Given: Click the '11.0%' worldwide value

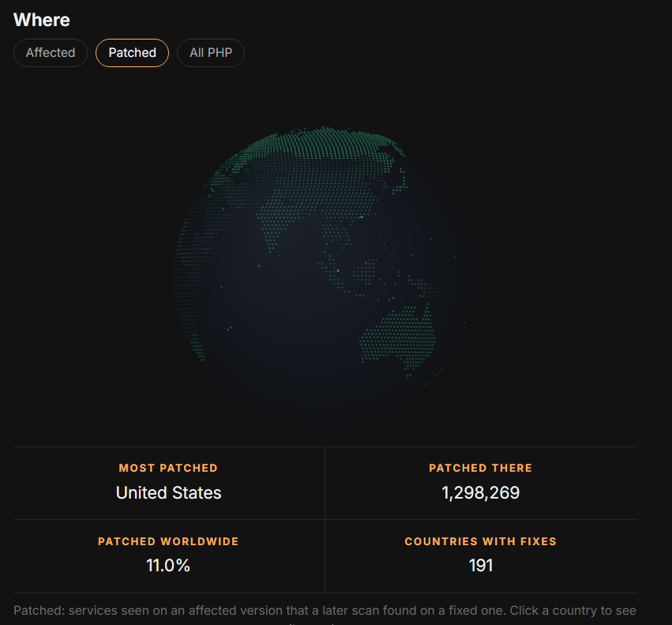Looking at the screenshot, I should pos(168,566).
